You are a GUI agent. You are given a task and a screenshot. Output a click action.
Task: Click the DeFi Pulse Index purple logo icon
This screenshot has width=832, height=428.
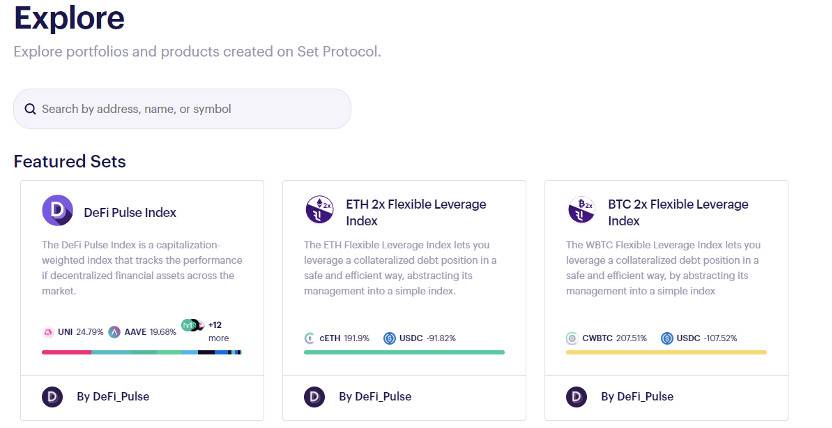coord(57,211)
